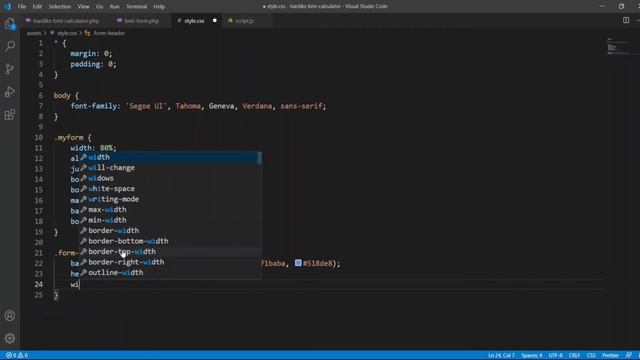Click errors and warnings count in status bar

[x=17, y=356]
